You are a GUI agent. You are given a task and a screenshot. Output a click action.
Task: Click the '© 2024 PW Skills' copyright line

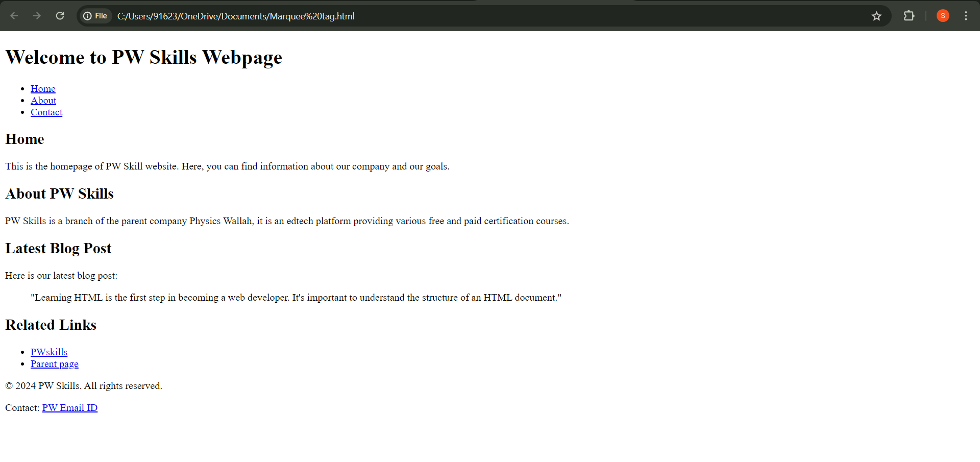point(84,386)
